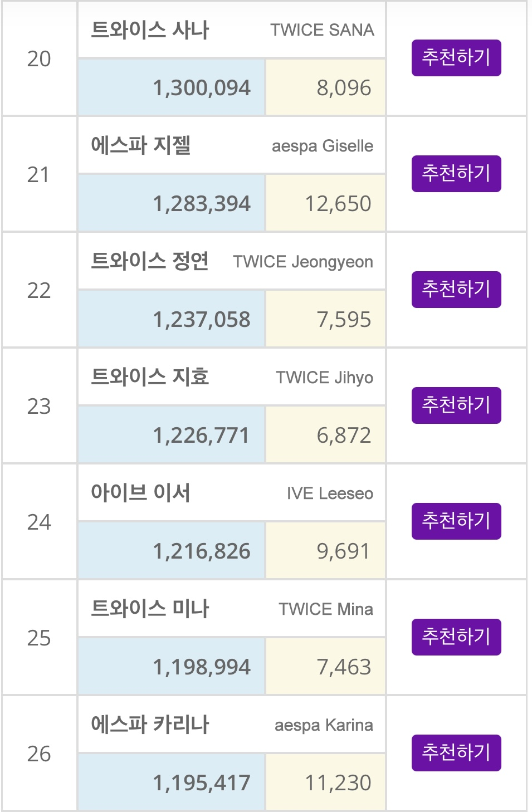This screenshot has height=812, width=532.
Task: Click rank number 23 cell
Action: click(39, 407)
